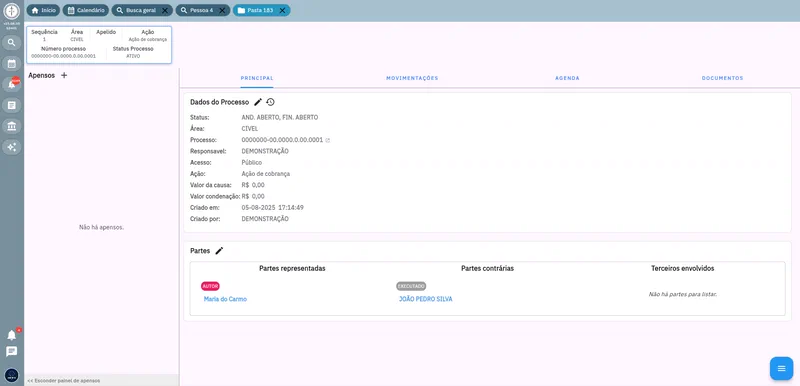Select the PRINCIPAL section tab
This screenshot has height=386, width=800.
[257, 79]
